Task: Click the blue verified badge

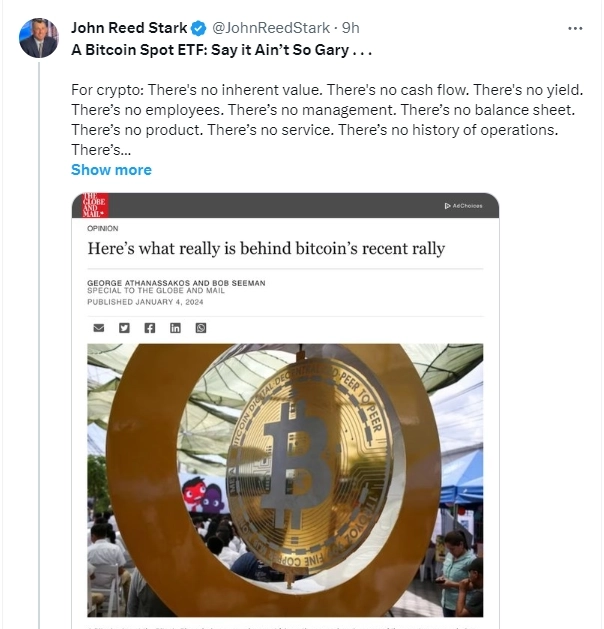Action: 198,28
